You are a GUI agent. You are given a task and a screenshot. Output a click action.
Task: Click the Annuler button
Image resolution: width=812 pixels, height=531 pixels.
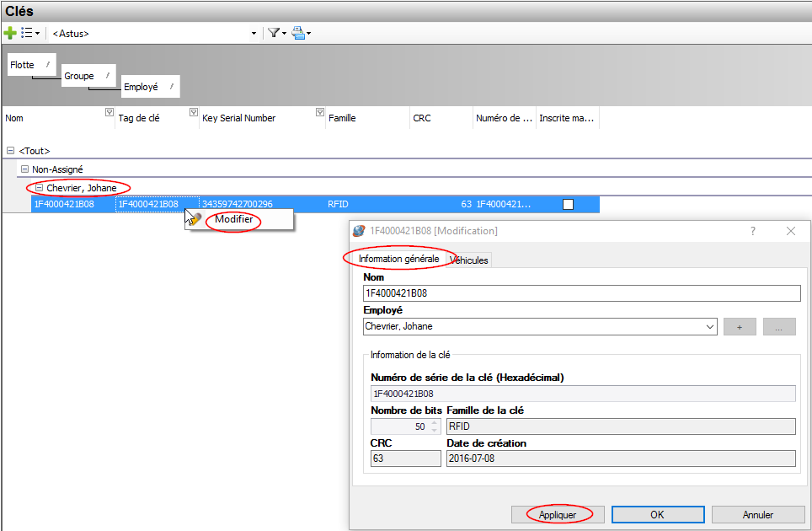pos(757,514)
